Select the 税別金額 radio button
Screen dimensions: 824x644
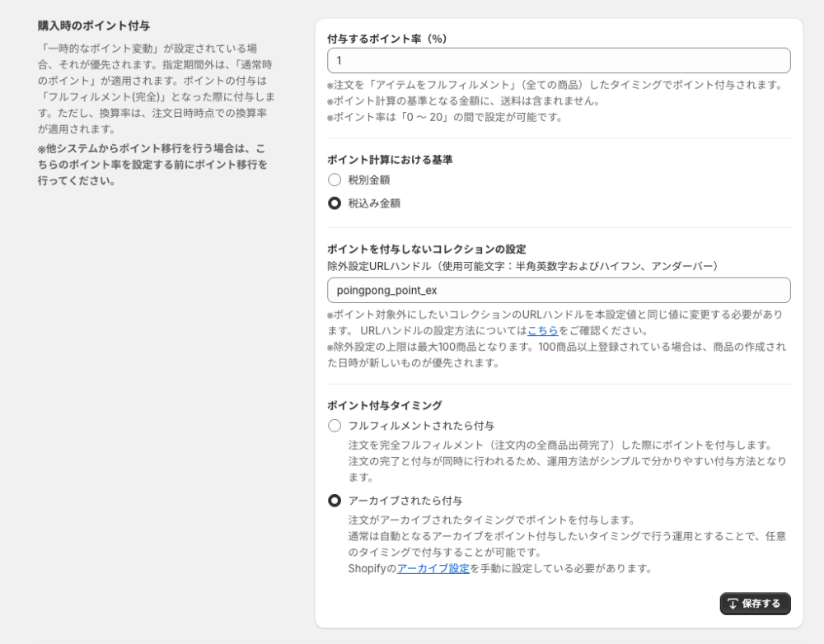(335, 180)
